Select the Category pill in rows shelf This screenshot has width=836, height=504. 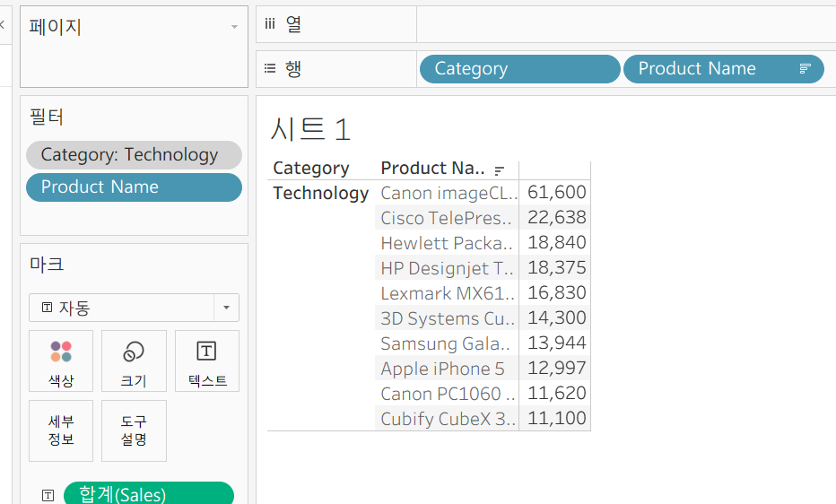pyautogui.click(x=520, y=69)
